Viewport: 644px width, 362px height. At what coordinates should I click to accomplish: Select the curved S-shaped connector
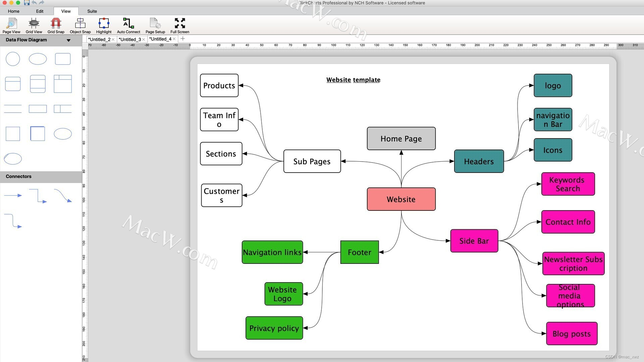coord(63,196)
